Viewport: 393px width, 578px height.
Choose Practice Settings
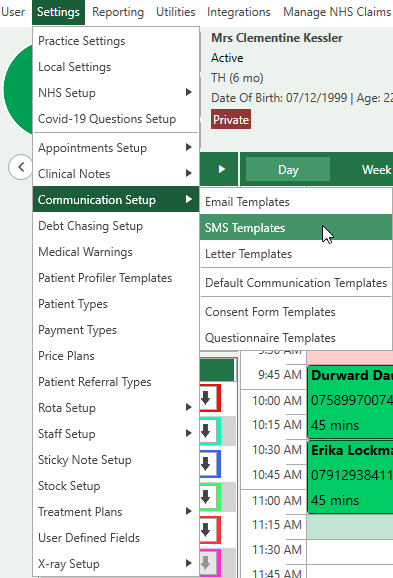[116, 41]
